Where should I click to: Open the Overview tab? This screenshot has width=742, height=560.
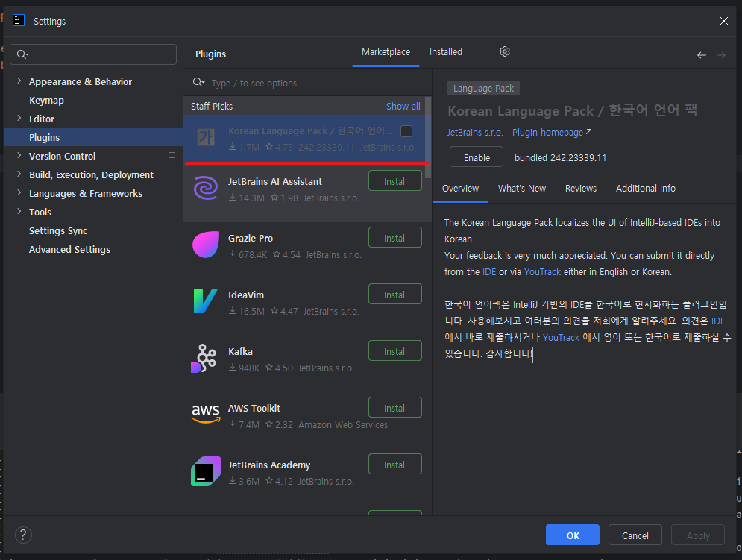460,189
